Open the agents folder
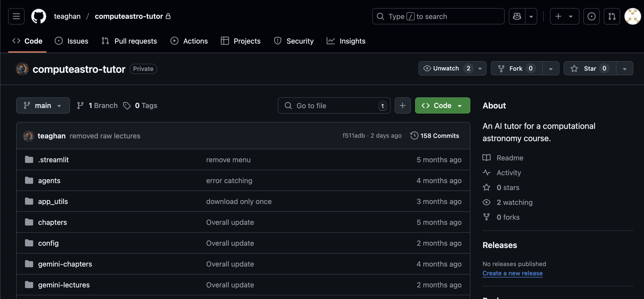644x299 pixels. click(49, 181)
